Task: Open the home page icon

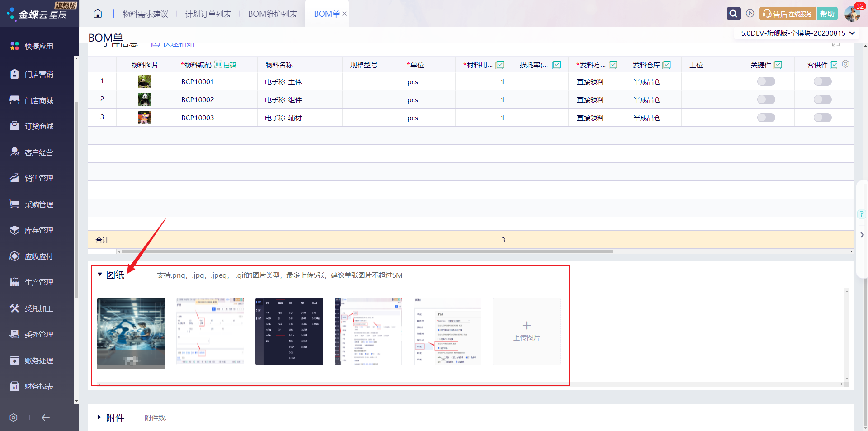Action: [x=98, y=14]
